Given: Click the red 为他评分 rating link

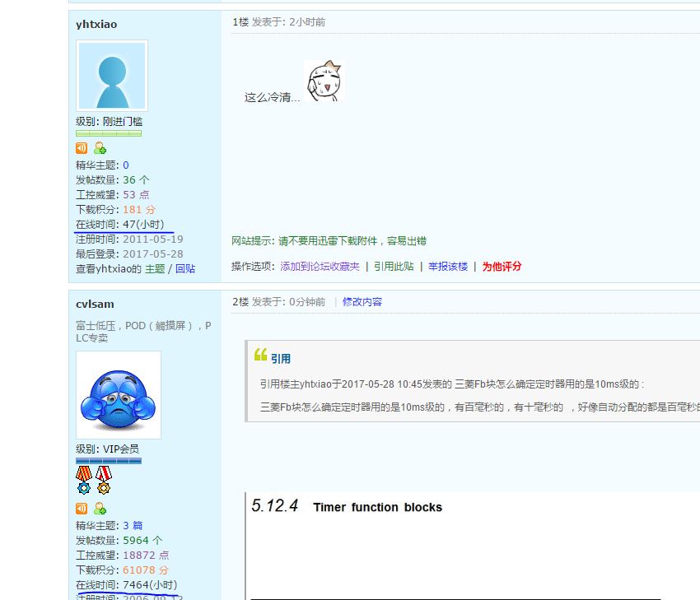Looking at the screenshot, I should (x=502, y=267).
